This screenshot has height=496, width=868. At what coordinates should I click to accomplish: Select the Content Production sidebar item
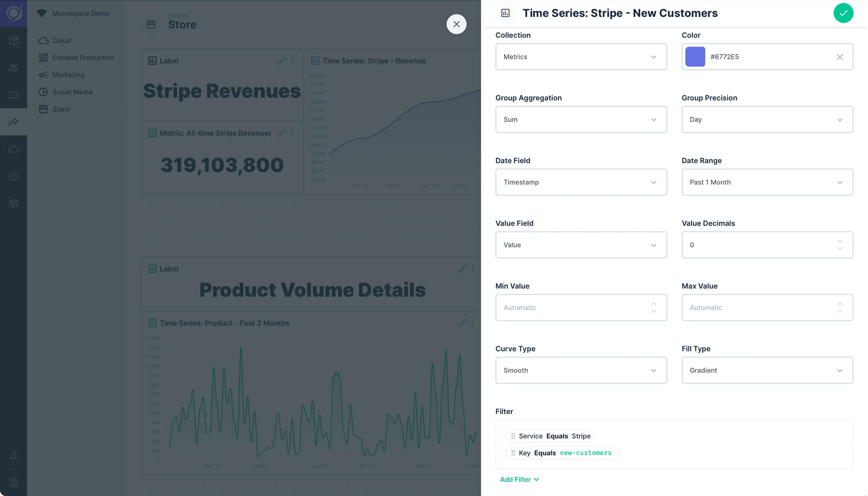(83, 58)
